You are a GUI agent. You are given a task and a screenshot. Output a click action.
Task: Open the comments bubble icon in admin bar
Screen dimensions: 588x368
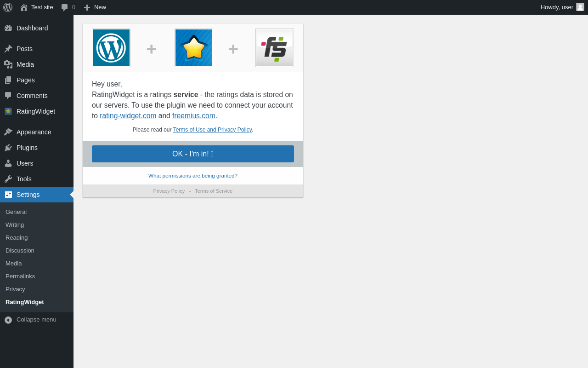coord(65,7)
